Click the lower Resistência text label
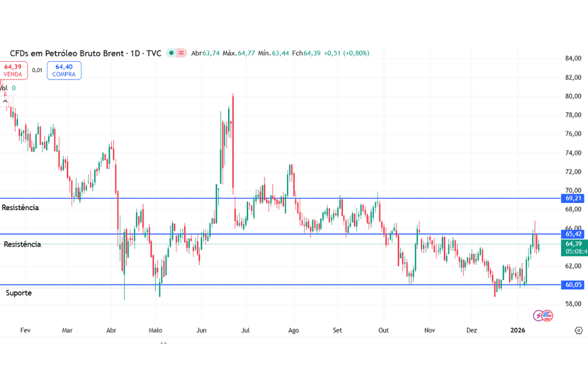Image resolution: width=588 pixels, height=392 pixels. (22, 244)
